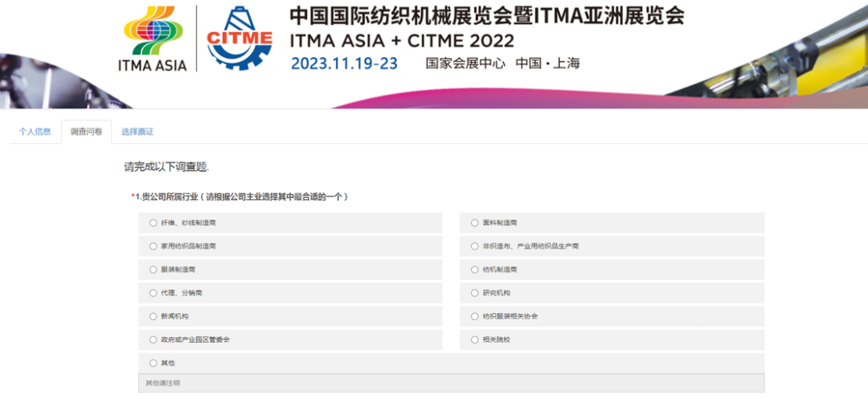Click the CITME gear logo
The height and width of the screenshot is (399, 868).
pyautogui.click(x=240, y=39)
